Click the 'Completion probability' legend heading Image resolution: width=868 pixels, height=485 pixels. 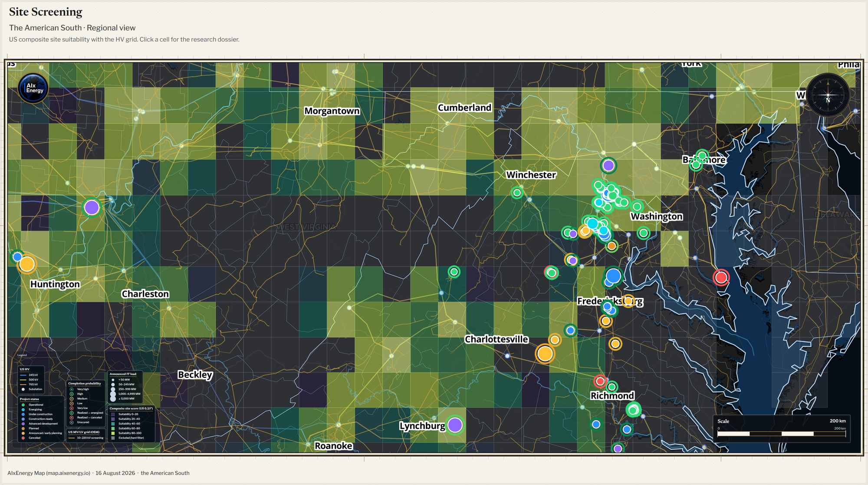tap(85, 383)
